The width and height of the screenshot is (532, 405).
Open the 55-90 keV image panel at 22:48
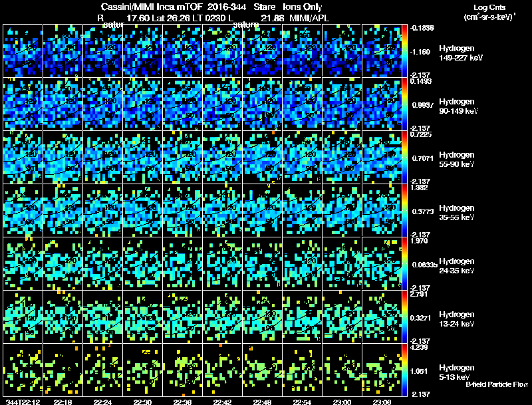(x=262, y=157)
